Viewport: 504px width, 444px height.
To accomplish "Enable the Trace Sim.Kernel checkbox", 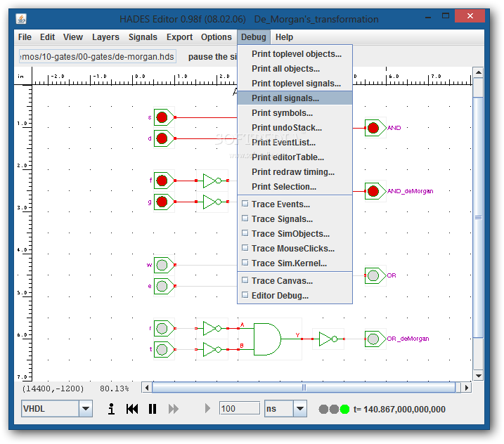I will pos(245,263).
